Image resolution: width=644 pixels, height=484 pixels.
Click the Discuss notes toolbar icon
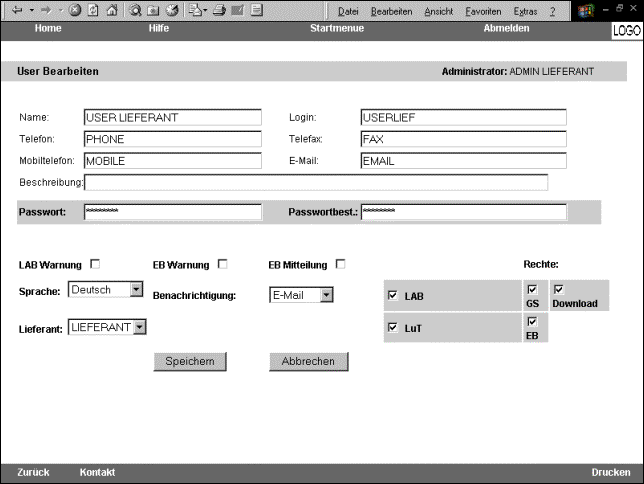click(257, 10)
